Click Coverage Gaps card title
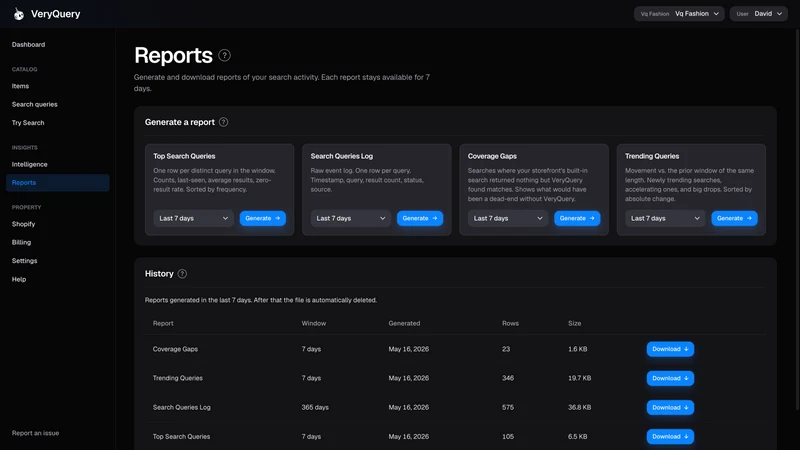Viewport: 800px width, 450px height. pyautogui.click(x=492, y=156)
